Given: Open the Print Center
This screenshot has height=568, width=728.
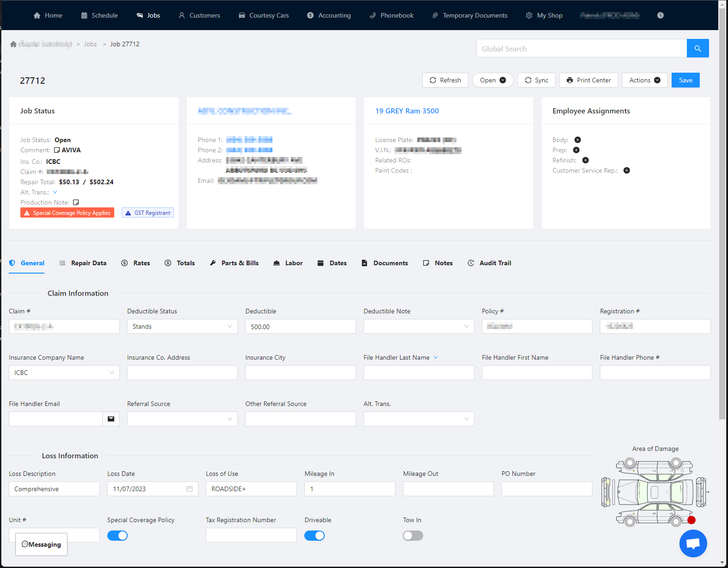Looking at the screenshot, I should point(589,80).
